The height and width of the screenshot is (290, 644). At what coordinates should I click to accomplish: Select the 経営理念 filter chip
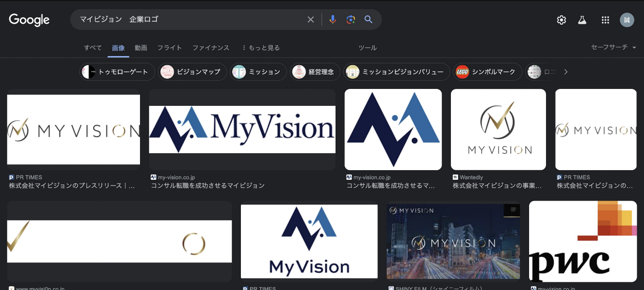pyautogui.click(x=315, y=72)
